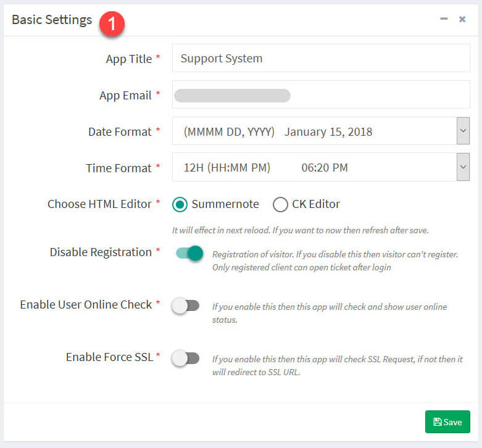Image resolution: width=482 pixels, height=448 pixels.
Task: Click the Choose HTML Editor label
Action: tap(99, 204)
